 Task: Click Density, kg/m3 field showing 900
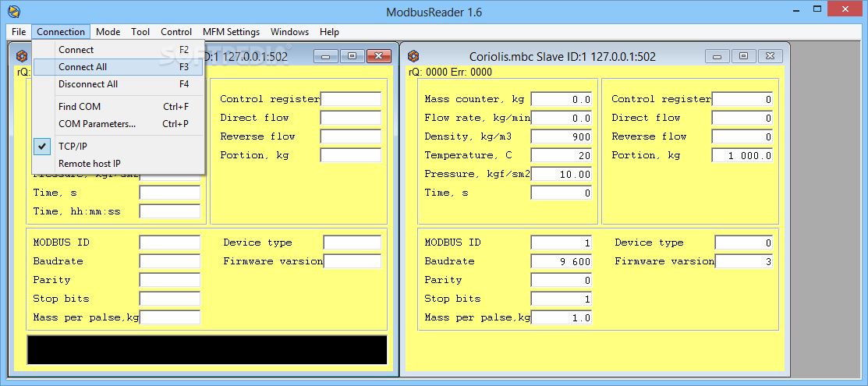click(562, 136)
